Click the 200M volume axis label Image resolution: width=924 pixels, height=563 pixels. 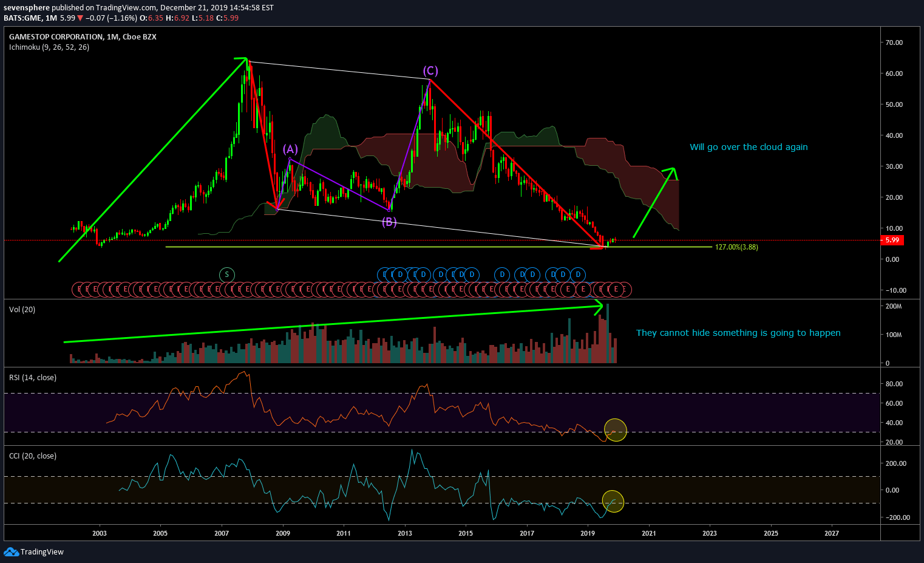[893, 307]
